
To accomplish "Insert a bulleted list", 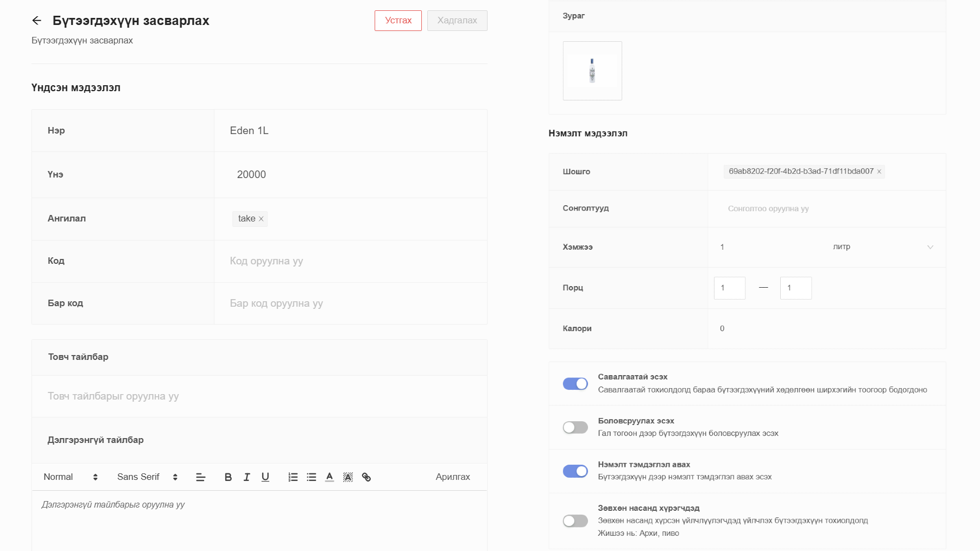I will [311, 477].
